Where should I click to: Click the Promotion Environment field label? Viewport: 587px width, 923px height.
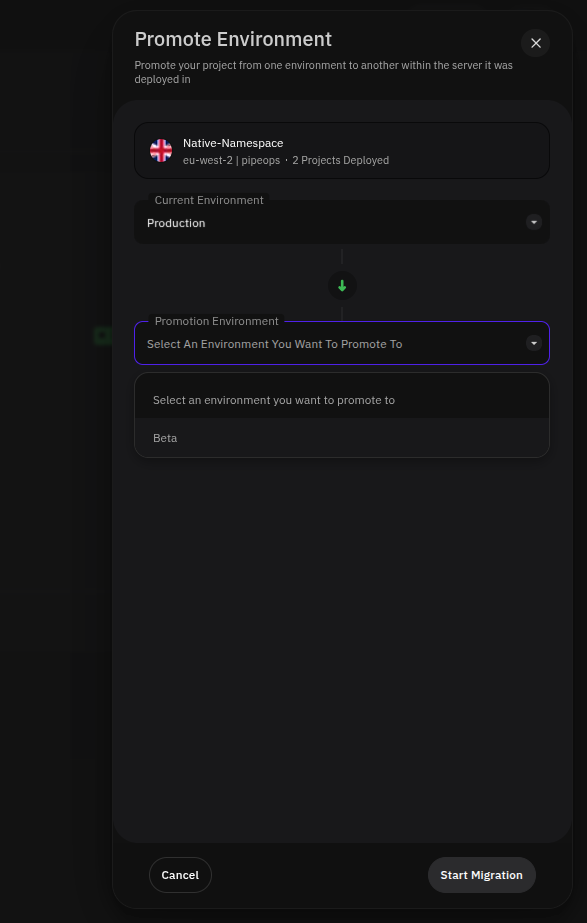coord(217,321)
